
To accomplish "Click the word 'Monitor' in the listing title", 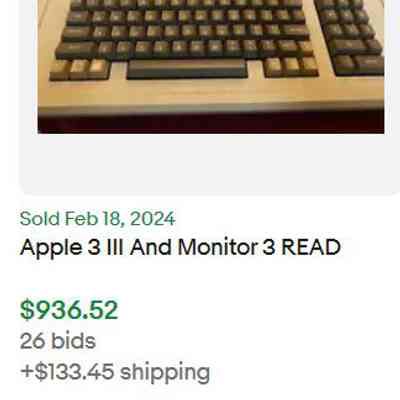I will (218, 248).
